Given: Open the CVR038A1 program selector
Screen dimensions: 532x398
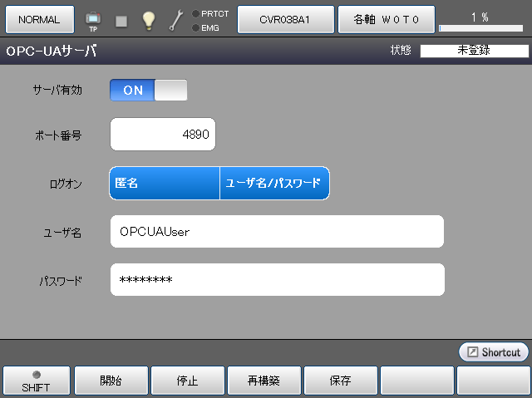Looking at the screenshot, I should (x=286, y=18).
